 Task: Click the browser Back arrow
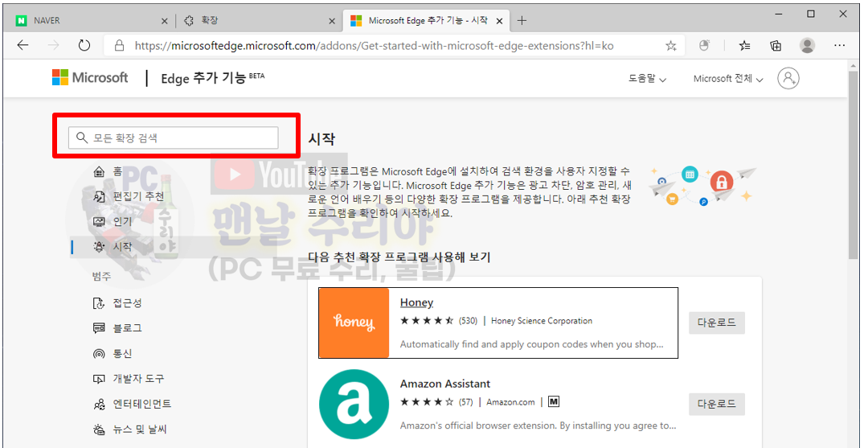coord(23,45)
